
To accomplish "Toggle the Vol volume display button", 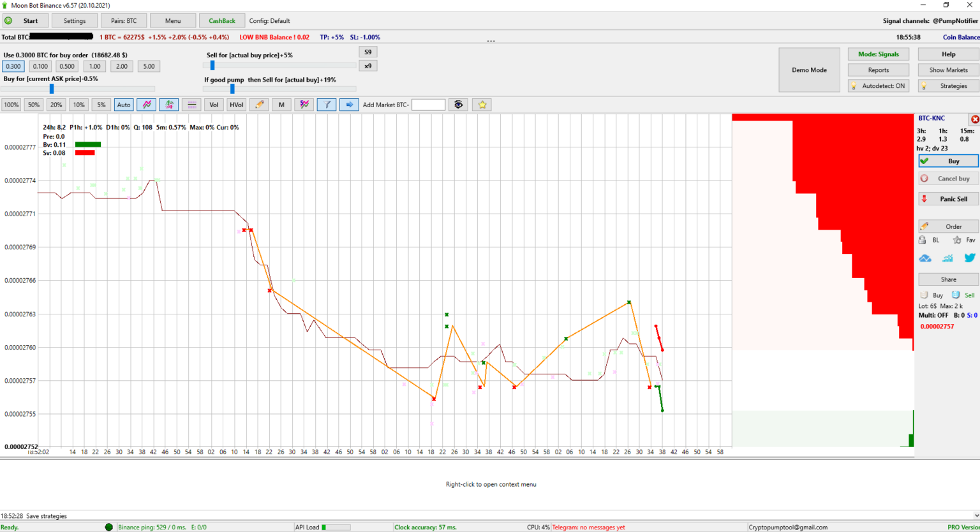I will [214, 105].
